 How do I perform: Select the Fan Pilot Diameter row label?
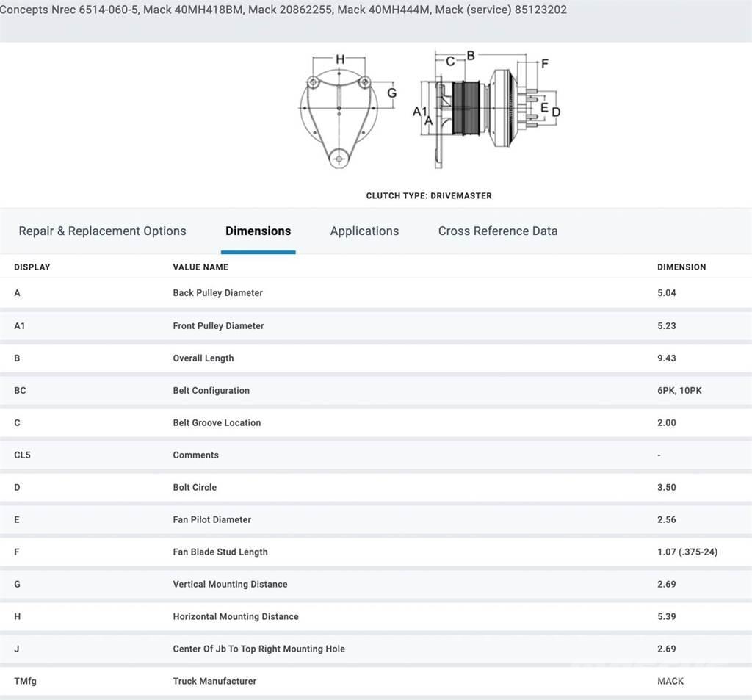[211, 519]
